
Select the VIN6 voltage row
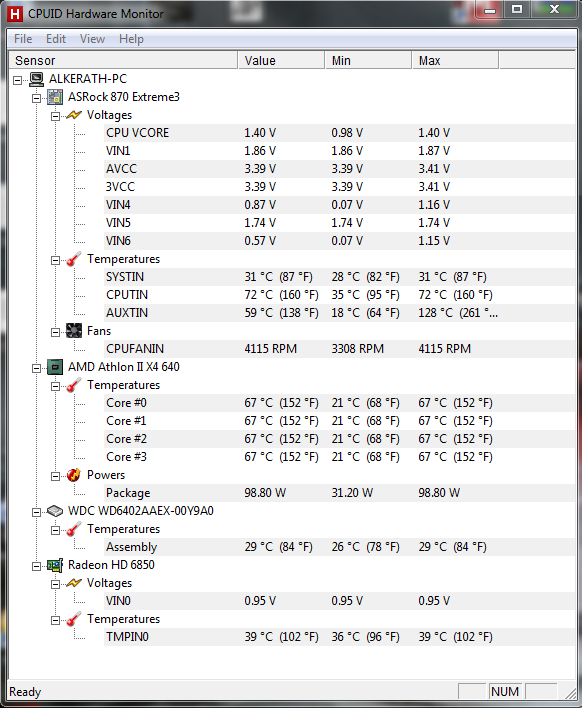tap(340, 241)
